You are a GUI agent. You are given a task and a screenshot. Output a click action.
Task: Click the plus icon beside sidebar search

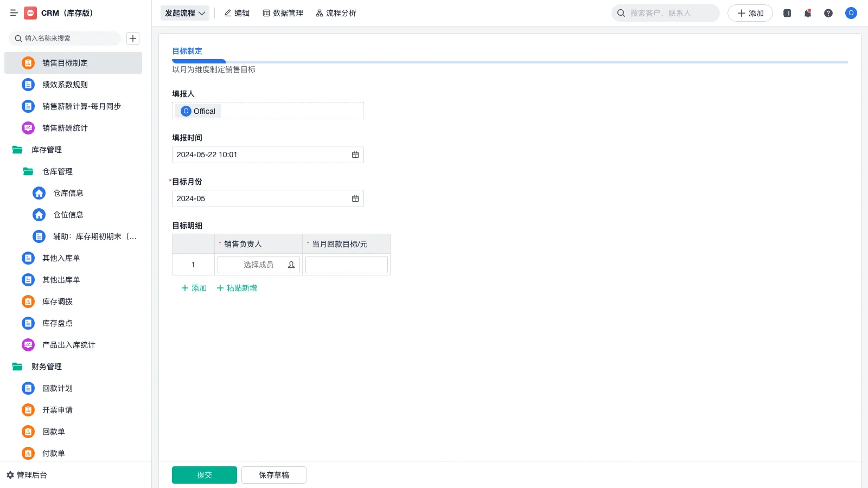132,38
